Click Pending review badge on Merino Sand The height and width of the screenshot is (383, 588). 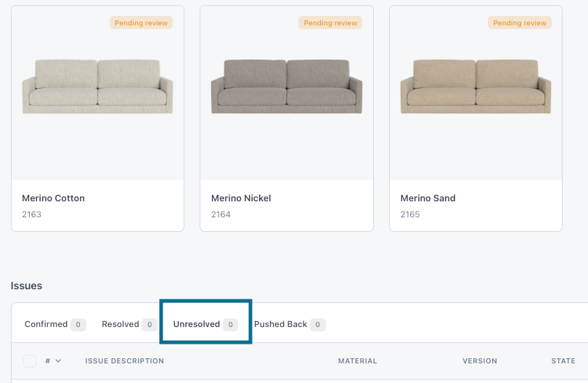pyautogui.click(x=519, y=23)
